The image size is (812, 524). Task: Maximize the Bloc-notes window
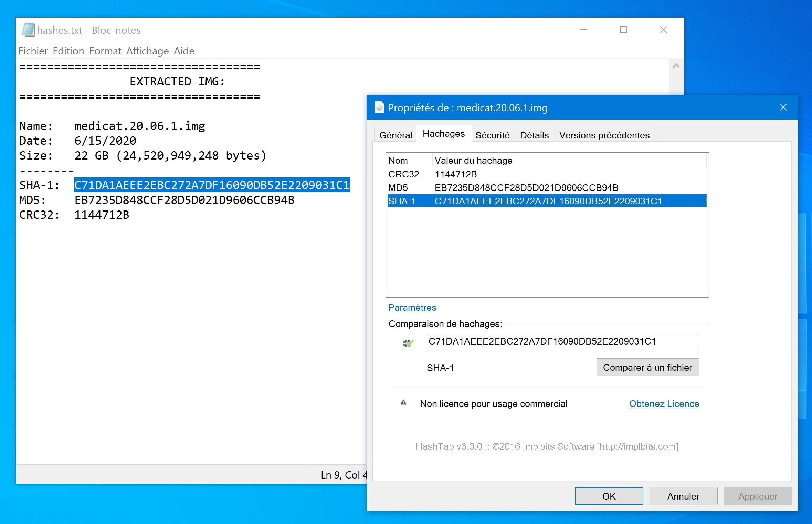(x=623, y=30)
